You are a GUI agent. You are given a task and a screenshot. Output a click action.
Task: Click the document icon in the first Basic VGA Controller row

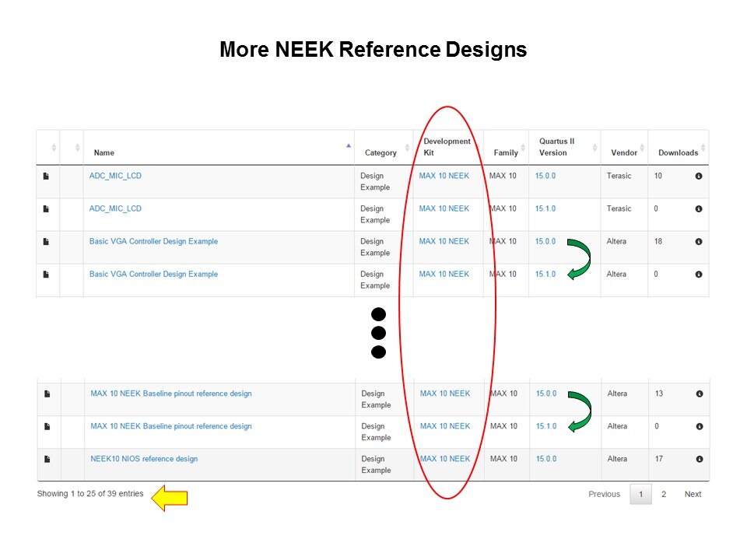(46, 242)
